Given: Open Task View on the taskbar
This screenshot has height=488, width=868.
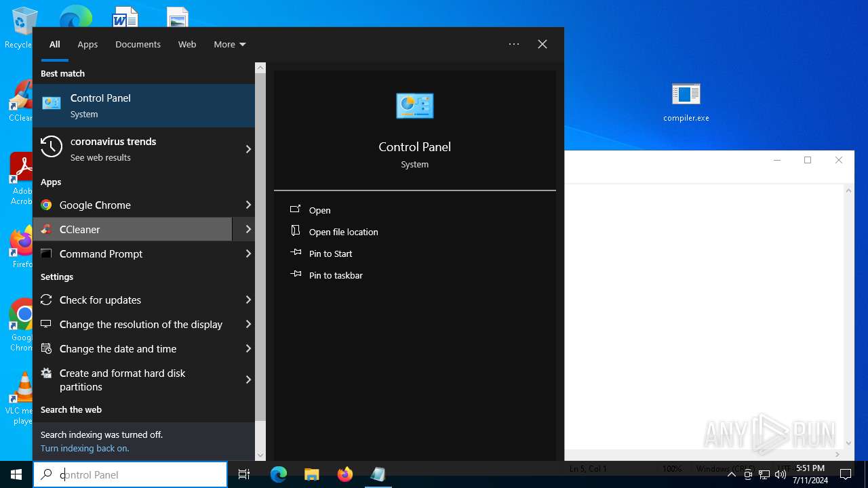Looking at the screenshot, I should tap(244, 474).
